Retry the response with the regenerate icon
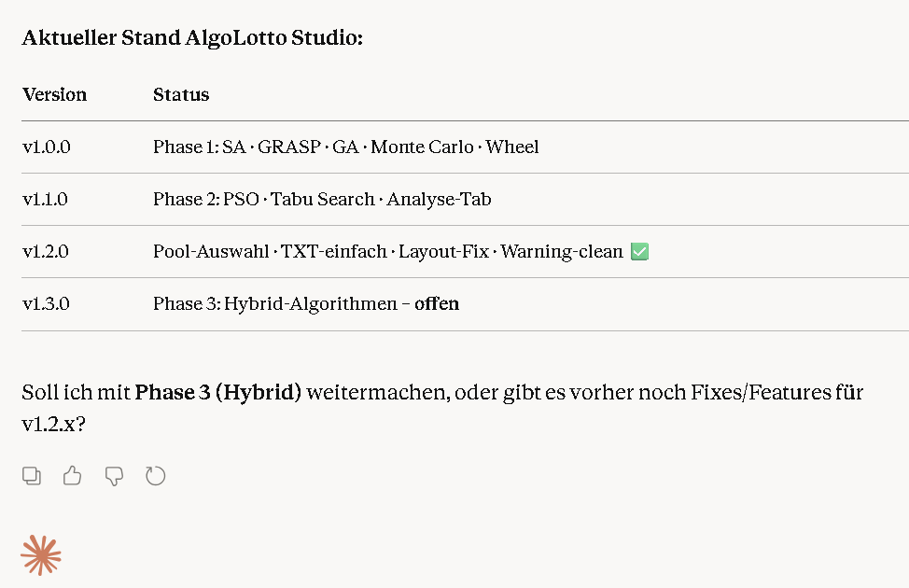The height and width of the screenshot is (588, 909). pyautogui.click(x=155, y=476)
